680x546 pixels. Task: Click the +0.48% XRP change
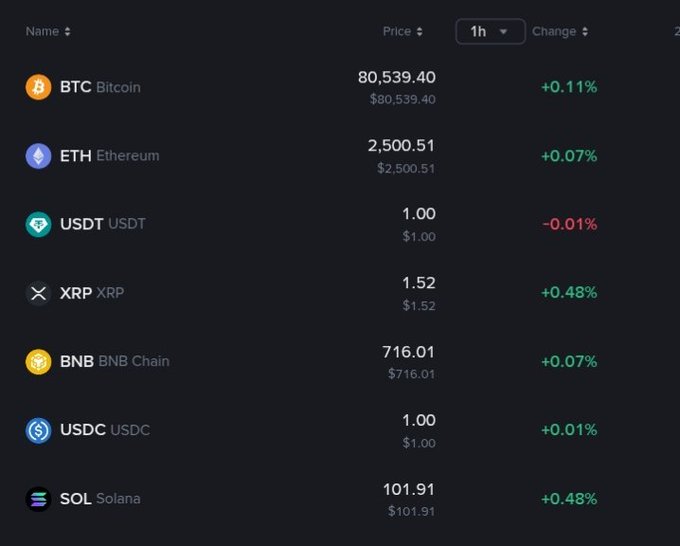[x=569, y=293]
